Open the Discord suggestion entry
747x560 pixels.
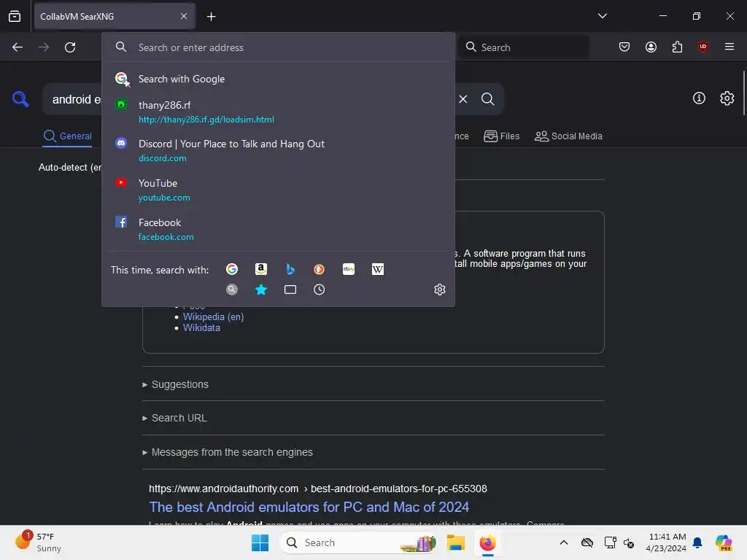[278, 150]
